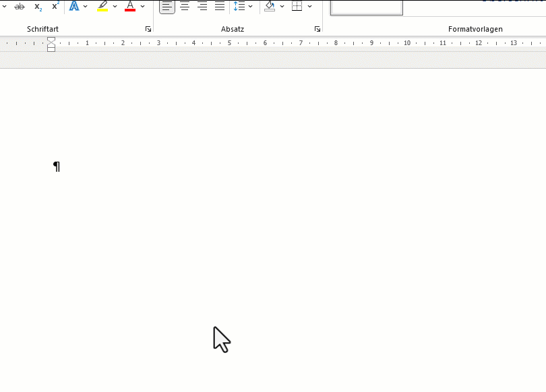Justify the paragraph text
This screenshot has width=546, height=392.
[220, 6]
